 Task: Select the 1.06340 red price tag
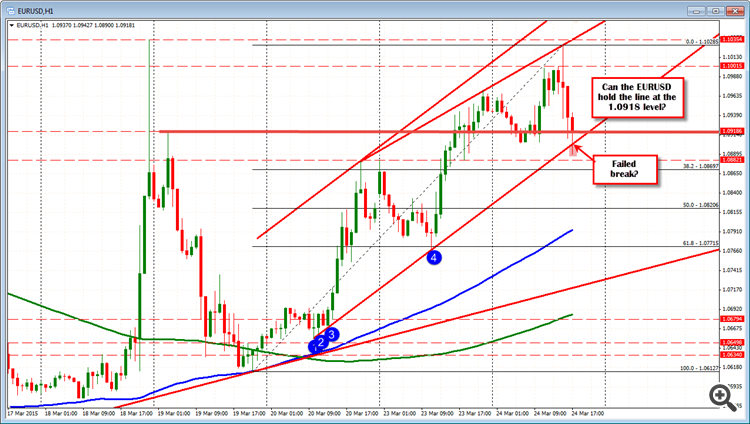point(732,355)
